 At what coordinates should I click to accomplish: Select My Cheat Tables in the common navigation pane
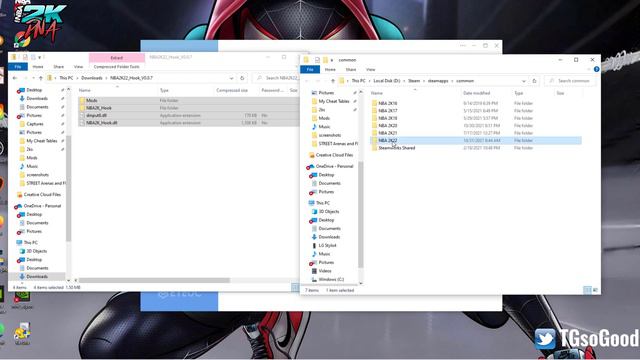[333, 101]
